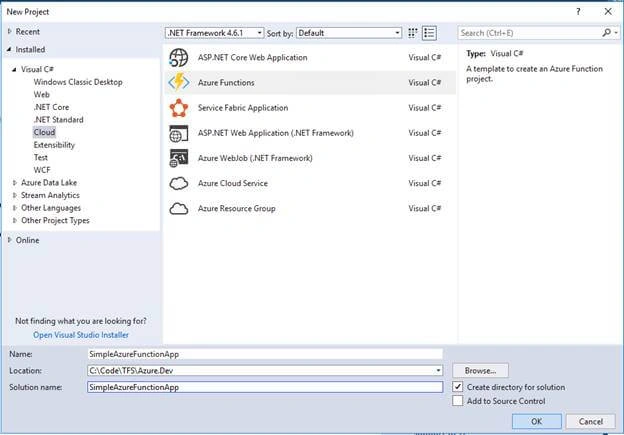The height and width of the screenshot is (435, 624).
Task: Click the Azure WebJob template icon
Action: click(x=179, y=158)
